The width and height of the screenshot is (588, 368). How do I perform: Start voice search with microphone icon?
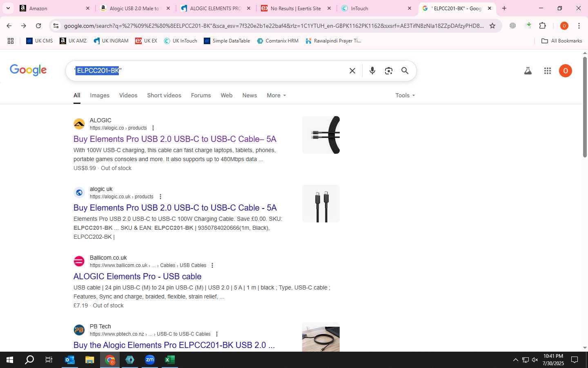point(372,71)
